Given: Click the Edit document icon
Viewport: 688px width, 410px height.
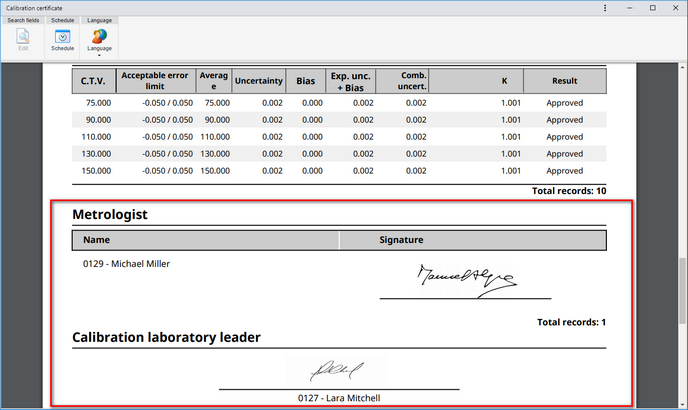Looking at the screenshot, I should [x=23, y=36].
